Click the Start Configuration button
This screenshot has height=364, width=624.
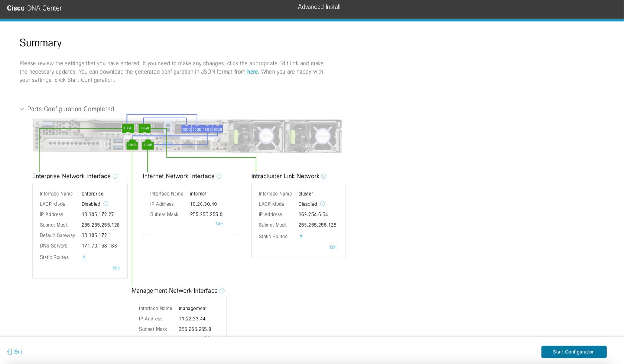574,352
